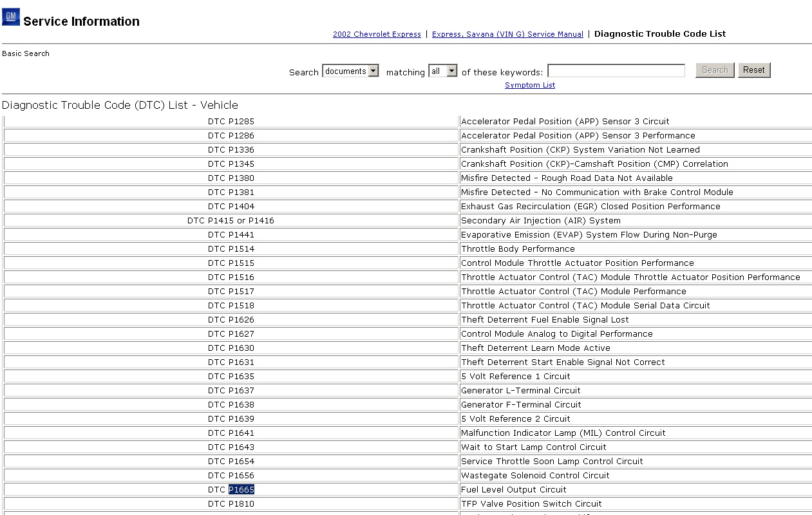Expand the documents search scope dropdown
Image resolution: width=812 pixels, height=515 pixels.
point(351,71)
